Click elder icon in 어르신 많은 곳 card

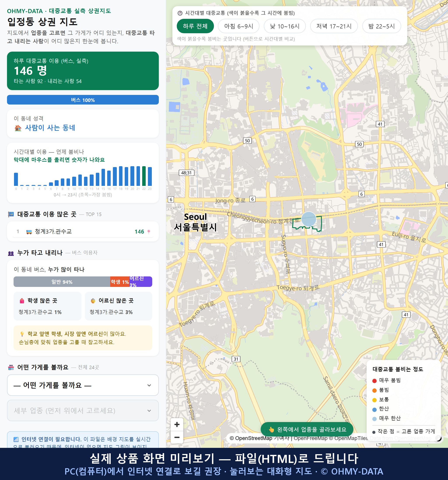(x=93, y=301)
